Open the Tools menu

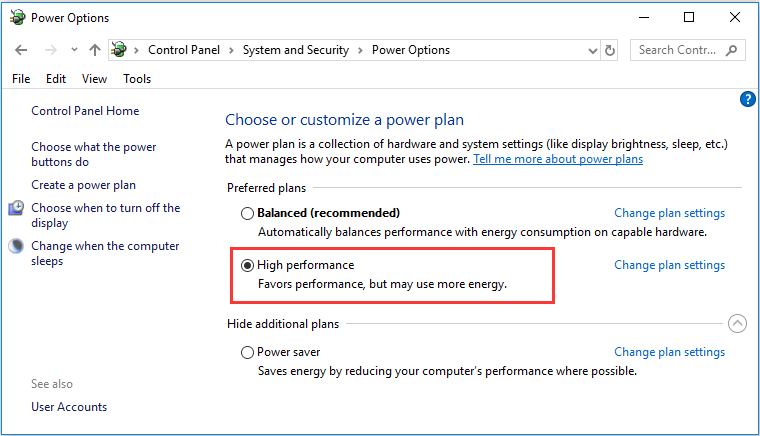click(137, 79)
